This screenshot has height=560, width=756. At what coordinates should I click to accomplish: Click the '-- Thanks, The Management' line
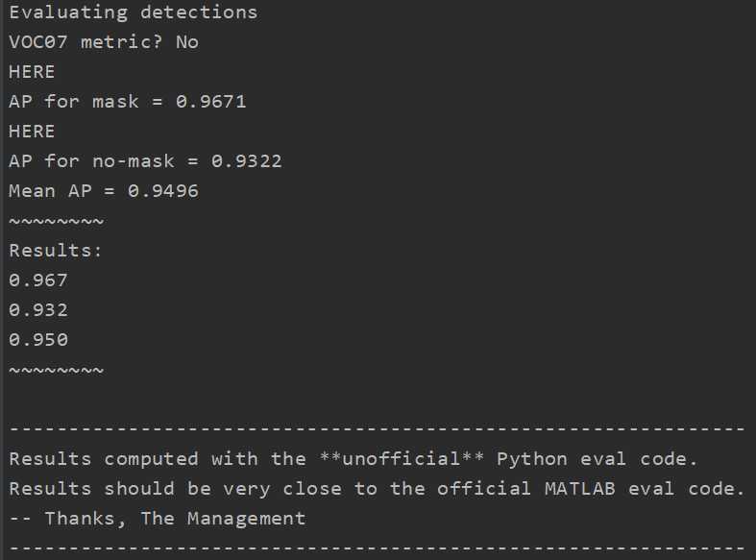click(x=158, y=519)
